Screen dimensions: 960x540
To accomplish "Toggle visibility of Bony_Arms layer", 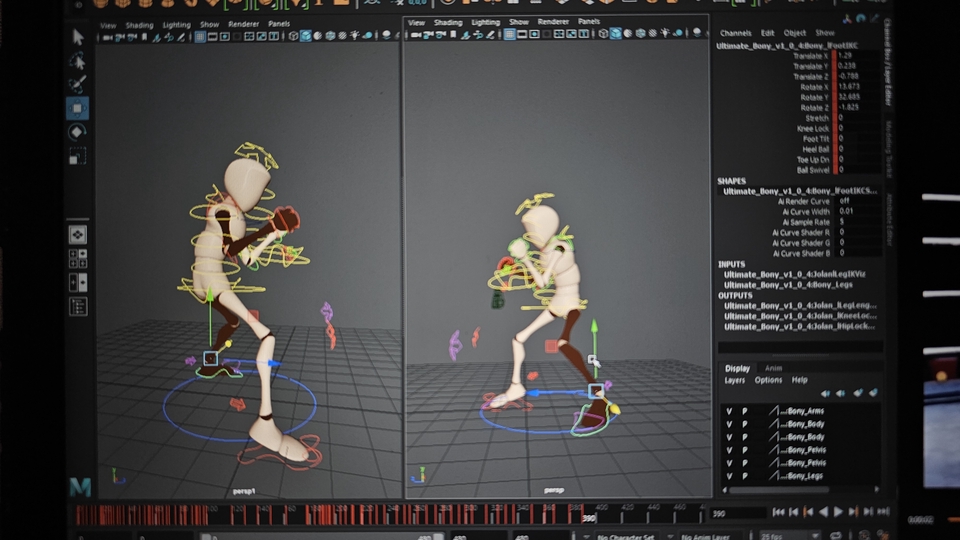I will 729,411.
